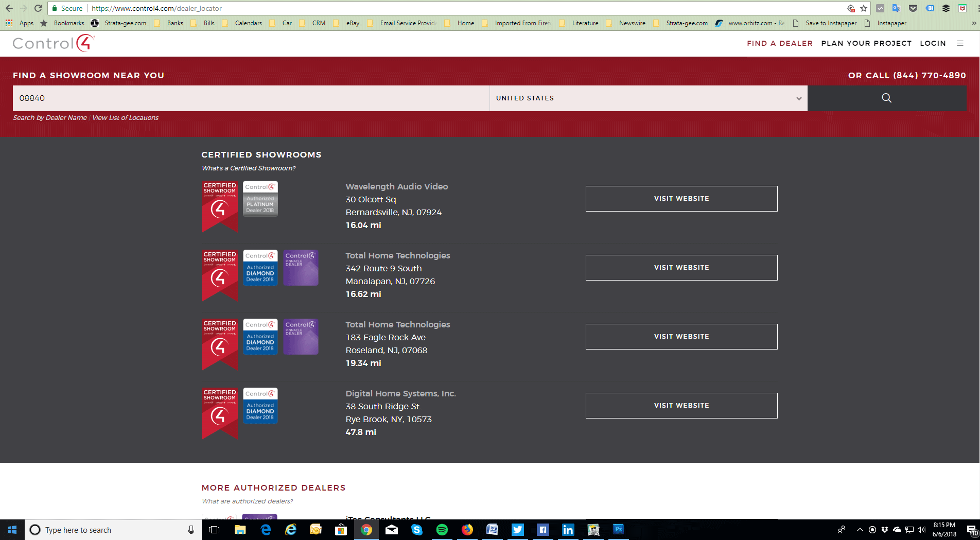Screen dimensions: 980x540
Task: Visit website for Total Home Technologies Manalapan
Action: [x=681, y=268]
